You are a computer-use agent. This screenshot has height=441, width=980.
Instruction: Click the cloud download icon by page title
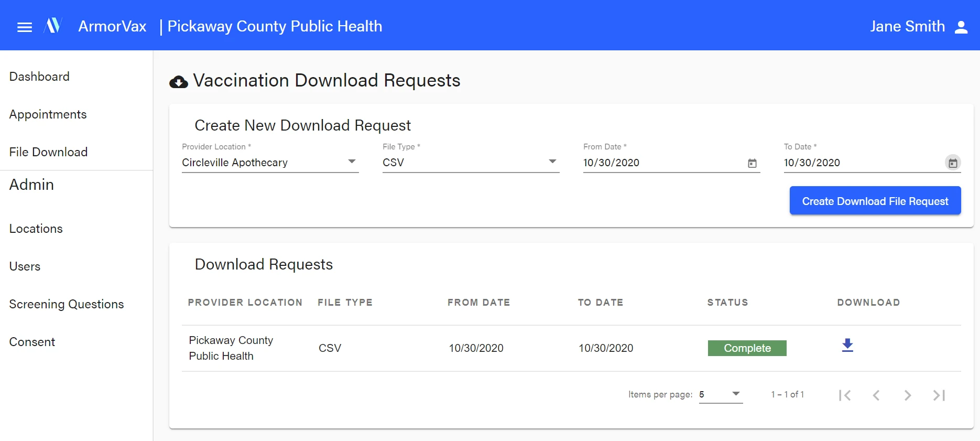pyautogui.click(x=179, y=82)
